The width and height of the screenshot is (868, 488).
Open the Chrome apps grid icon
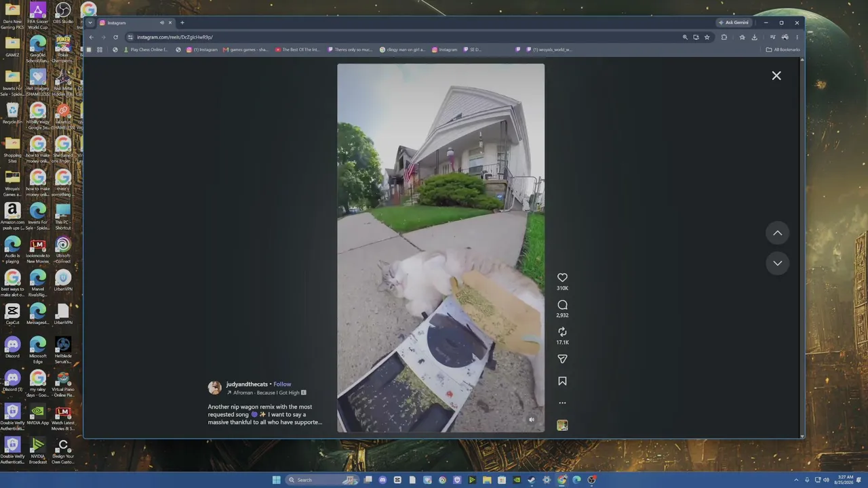tap(100, 49)
